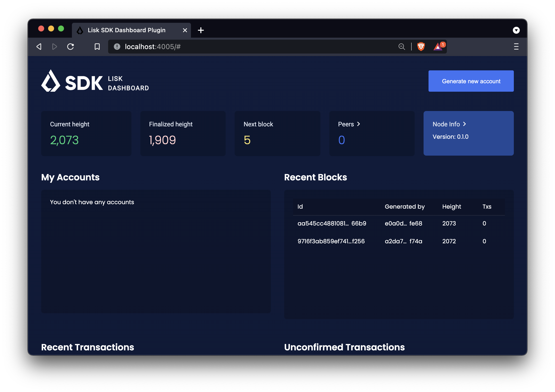
Task: Click Generate new account button
Action: (x=471, y=81)
